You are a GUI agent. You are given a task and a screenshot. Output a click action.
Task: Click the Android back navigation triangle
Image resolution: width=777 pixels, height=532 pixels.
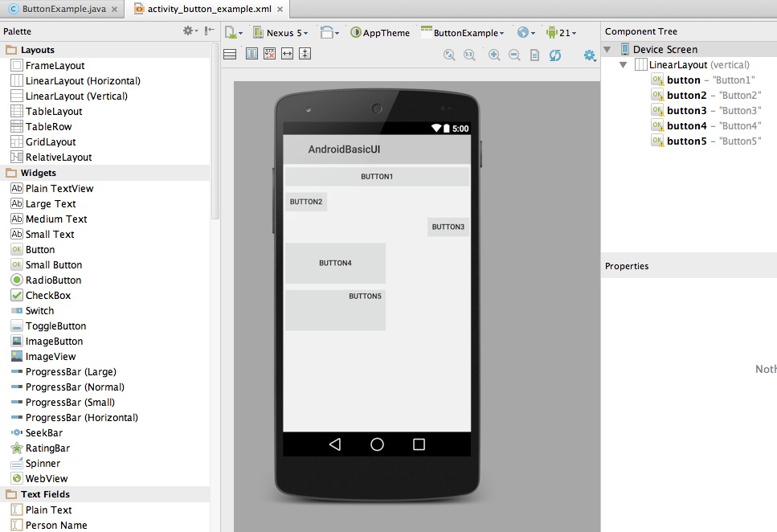(335, 444)
